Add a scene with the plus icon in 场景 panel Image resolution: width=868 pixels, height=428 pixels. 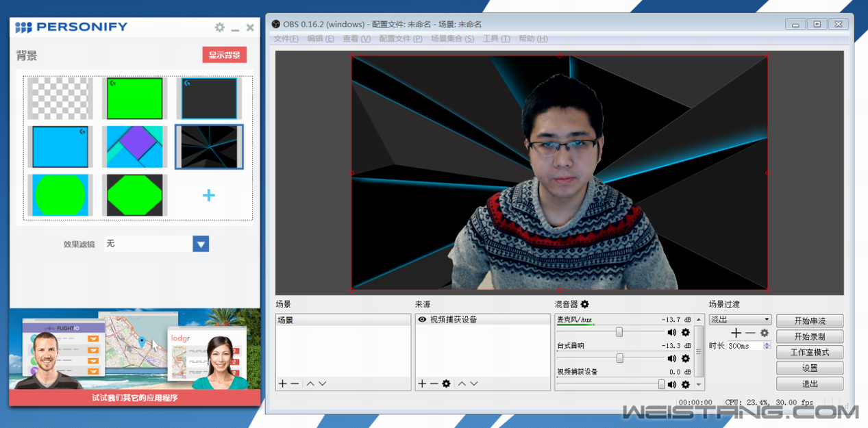tap(282, 383)
